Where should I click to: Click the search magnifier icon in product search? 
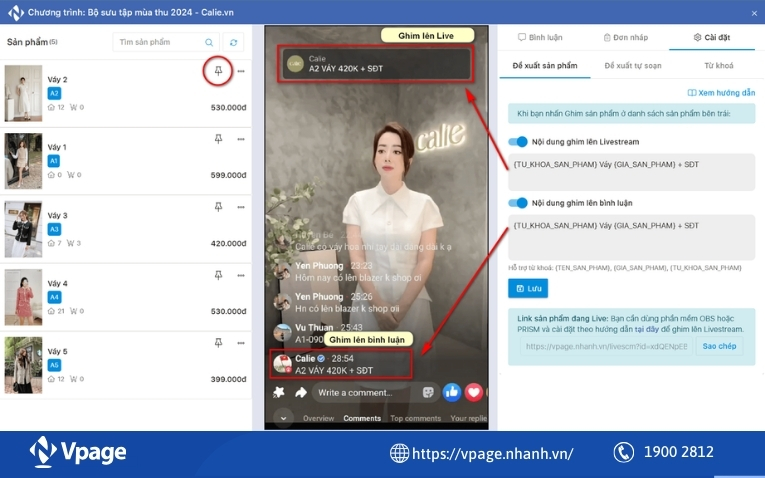pyautogui.click(x=209, y=42)
